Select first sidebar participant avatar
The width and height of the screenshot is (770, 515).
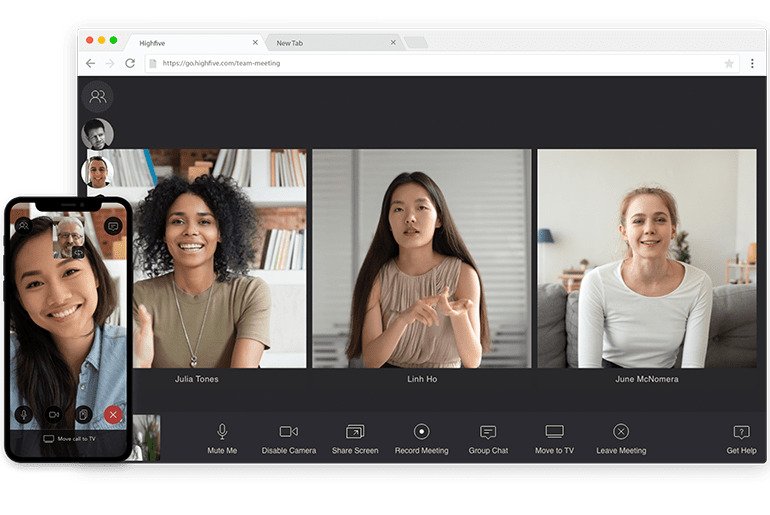(x=97, y=134)
